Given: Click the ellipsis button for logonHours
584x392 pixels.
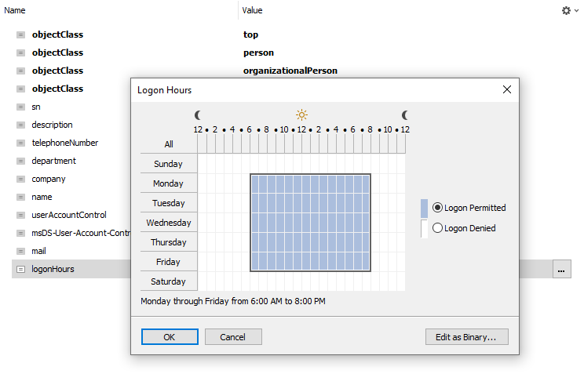Looking at the screenshot, I should coord(560,269).
